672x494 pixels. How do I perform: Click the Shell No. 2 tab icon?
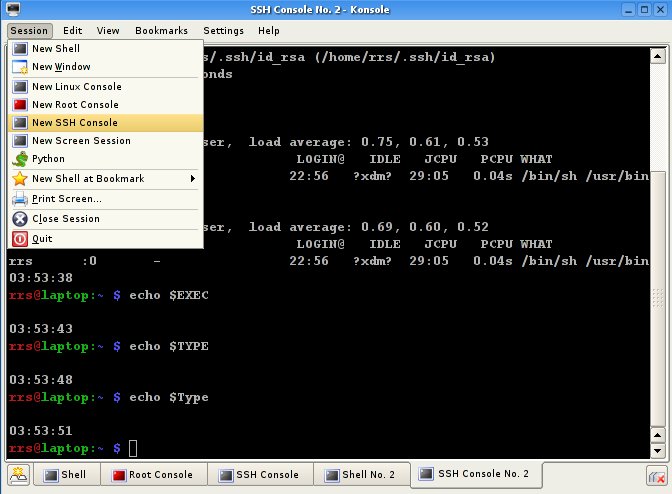[x=332, y=475]
